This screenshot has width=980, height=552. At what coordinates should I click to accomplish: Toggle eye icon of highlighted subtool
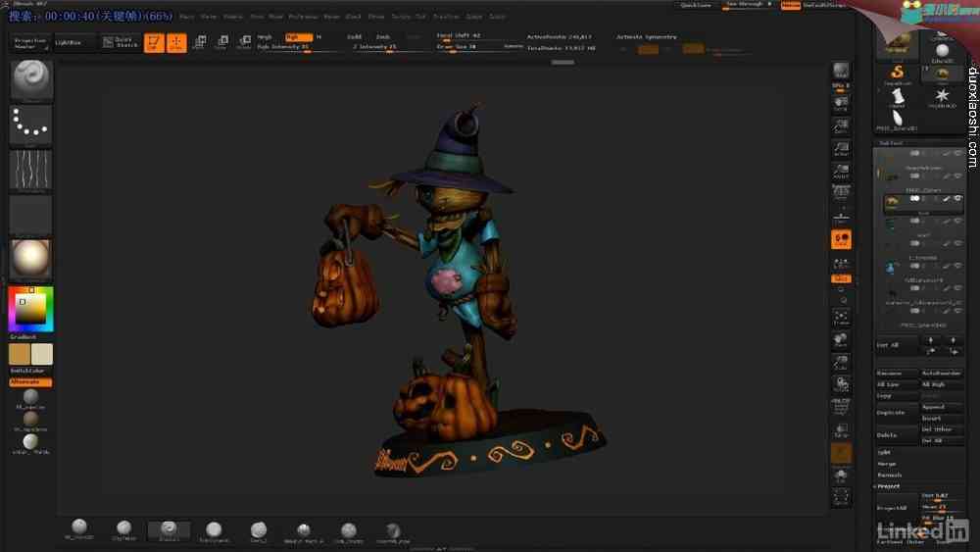(957, 198)
